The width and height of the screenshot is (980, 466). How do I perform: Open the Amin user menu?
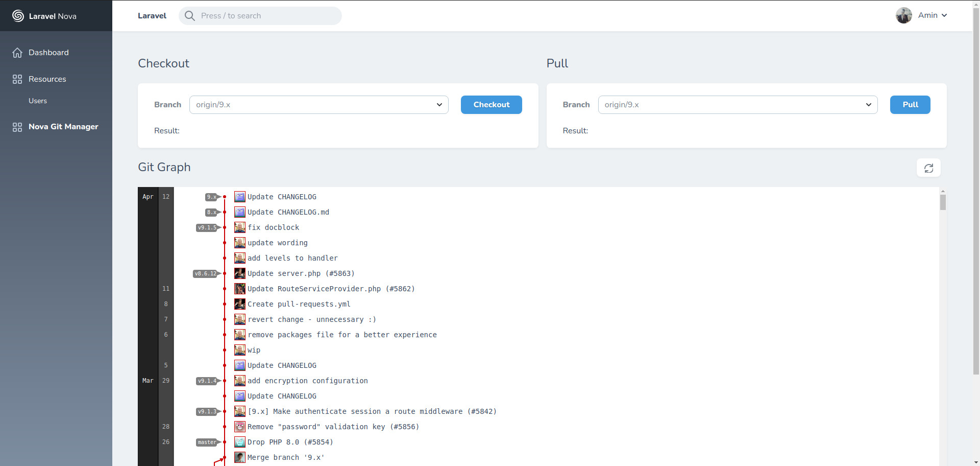tap(933, 15)
